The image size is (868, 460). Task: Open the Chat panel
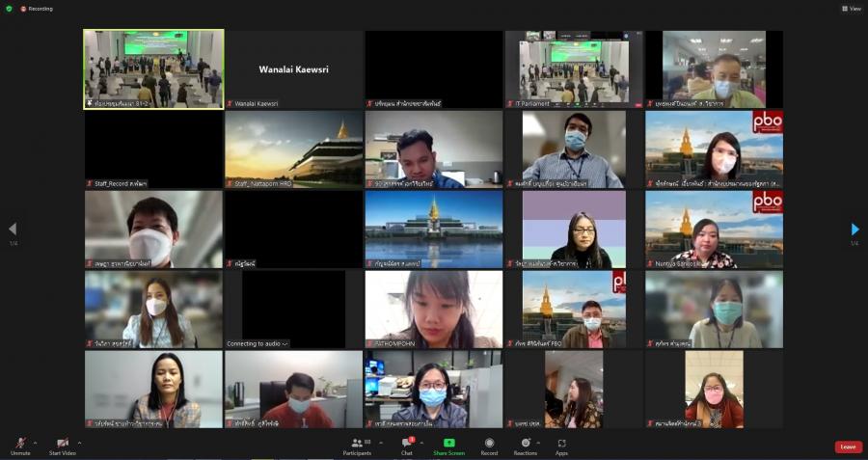(407, 445)
